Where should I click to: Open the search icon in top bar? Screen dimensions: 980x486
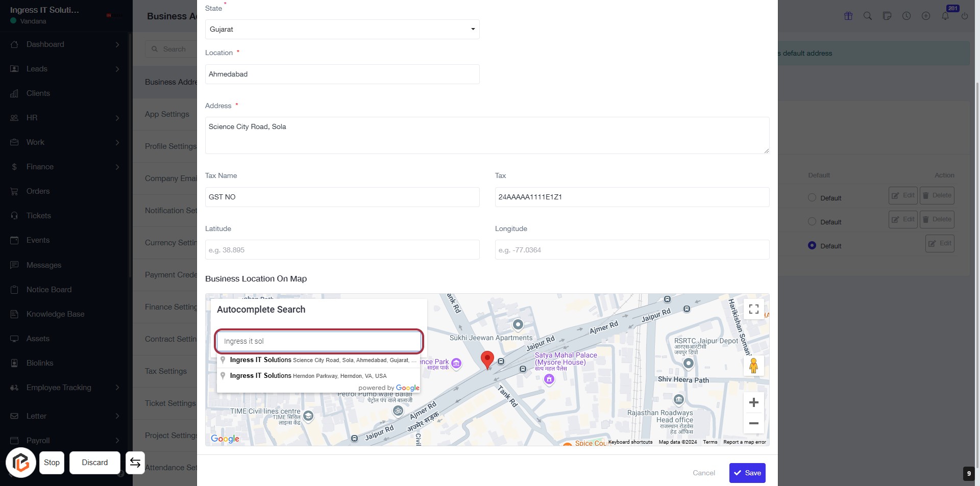coord(867,16)
